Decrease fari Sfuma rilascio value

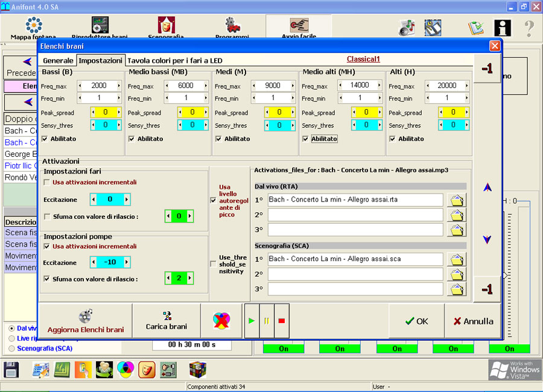coord(168,216)
